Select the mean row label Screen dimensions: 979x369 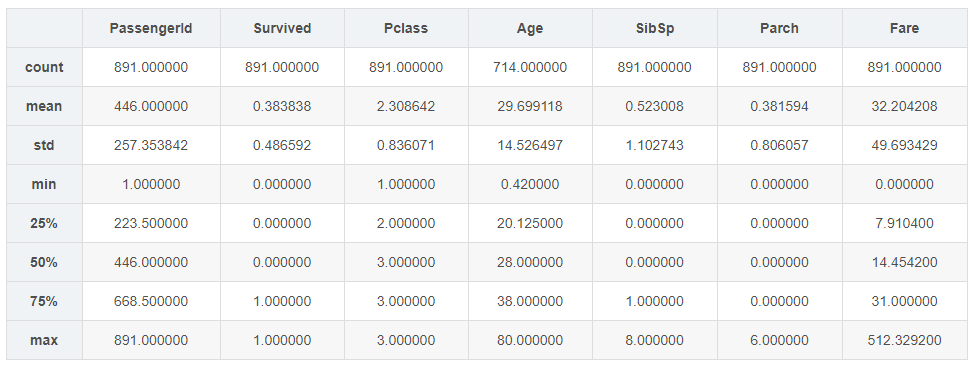click(44, 106)
